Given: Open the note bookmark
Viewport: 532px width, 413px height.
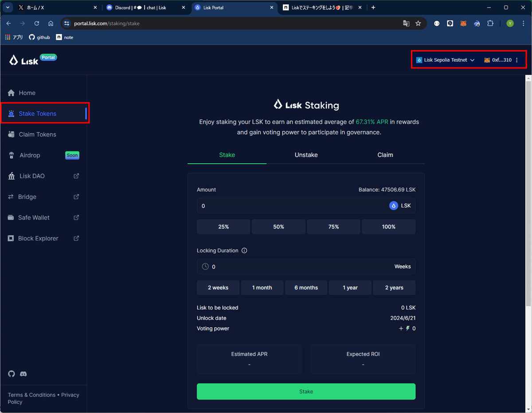Looking at the screenshot, I should coord(65,37).
